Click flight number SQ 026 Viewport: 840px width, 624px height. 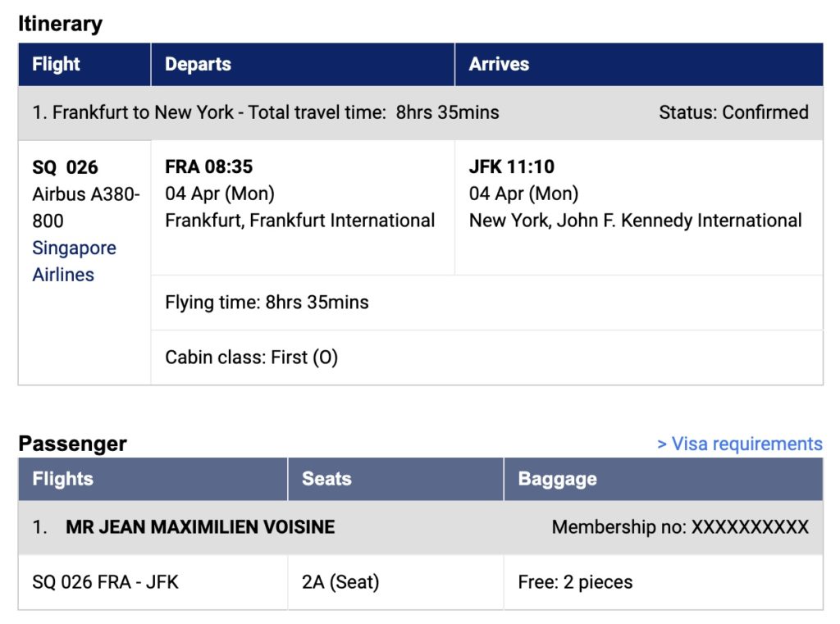point(65,167)
